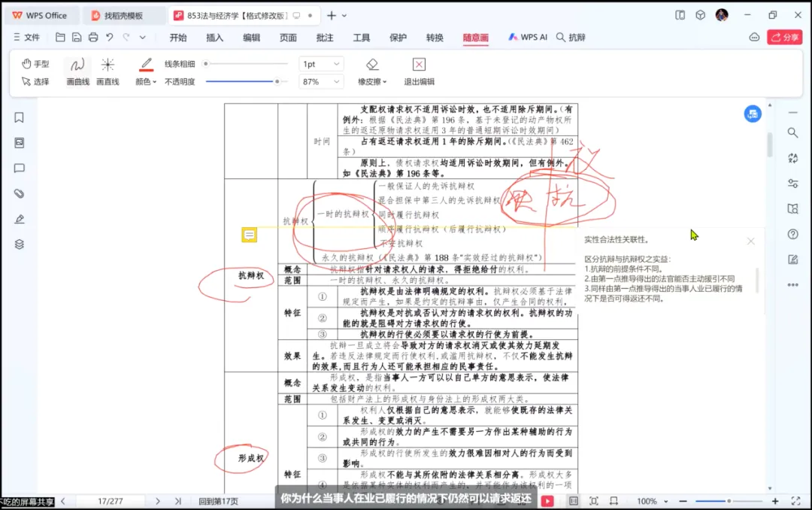Activate the Draw Straight Line tool (画直线)

coord(108,71)
